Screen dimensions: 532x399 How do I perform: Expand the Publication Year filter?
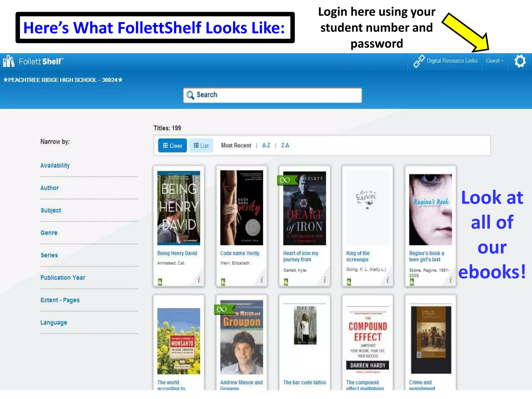coord(63,278)
